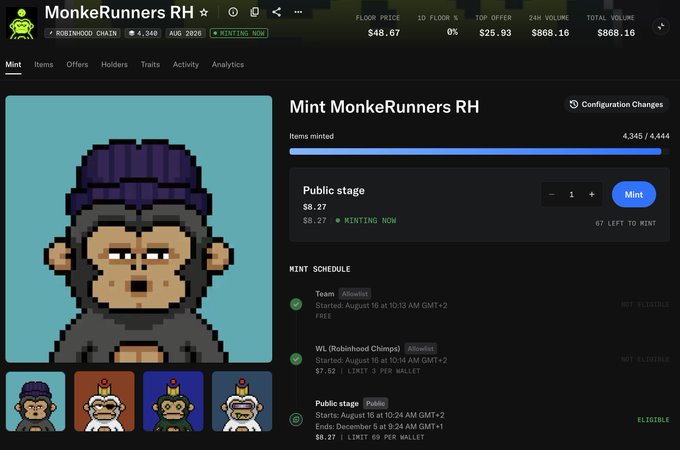680x450 pixels.
Task: Open Configuration Changes history
Action: pyautogui.click(x=616, y=104)
